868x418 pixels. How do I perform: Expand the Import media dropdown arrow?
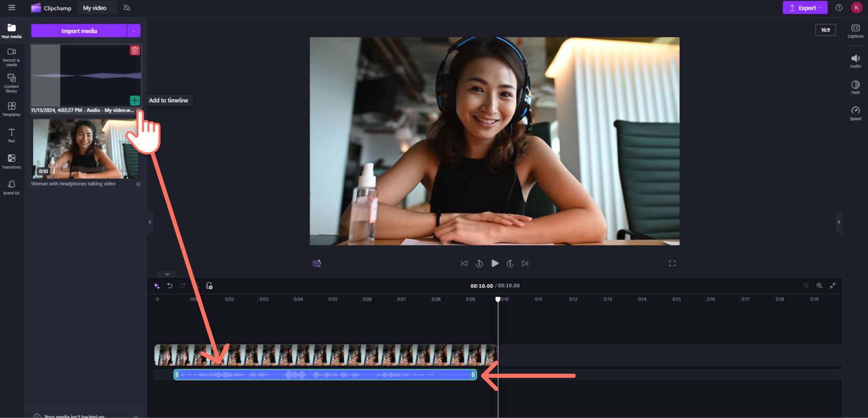(x=134, y=31)
